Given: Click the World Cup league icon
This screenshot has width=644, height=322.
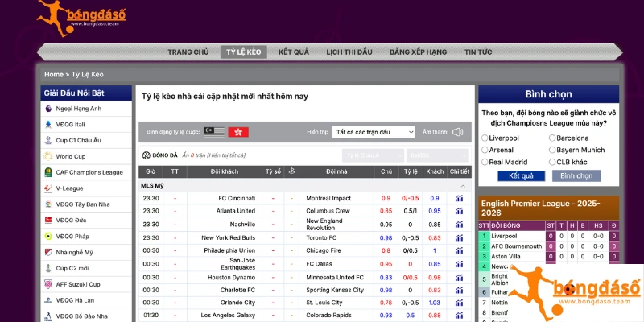Looking at the screenshot, I should pyautogui.click(x=48, y=156).
